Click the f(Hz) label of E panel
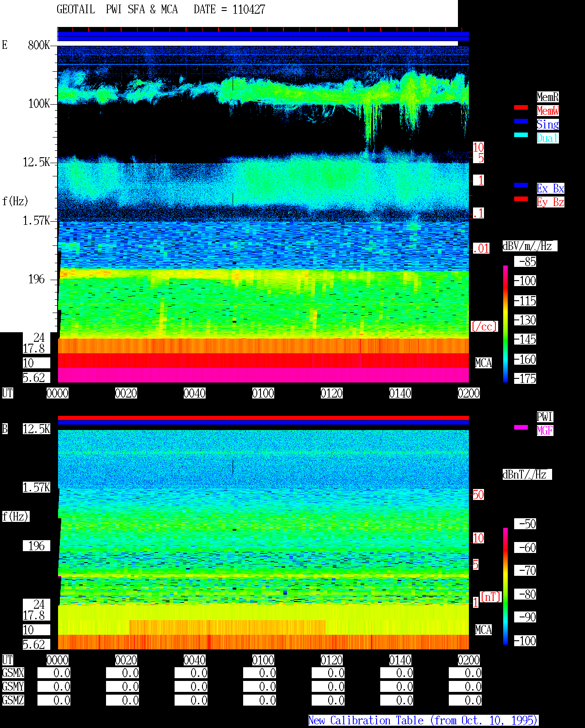 [15, 201]
